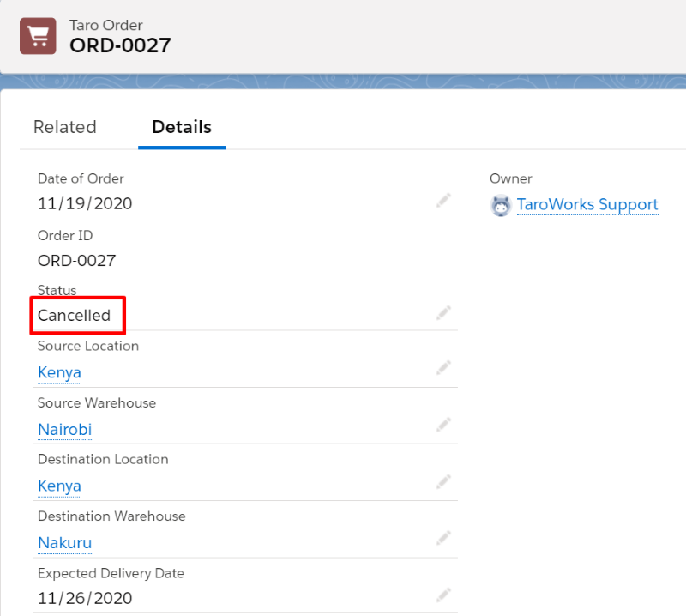This screenshot has height=616, width=686.
Task: Switch to the Related tab
Action: click(x=64, y=127)
